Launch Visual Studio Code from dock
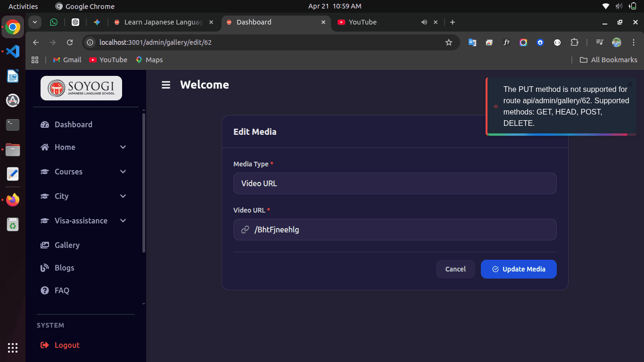Image resolution: width=644 pixels, height=362 pixels. click(13, 51)
